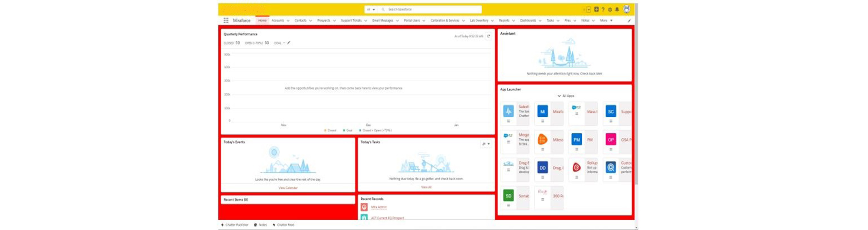The image size is (868, 230).
Task: Launch the Drag & Drop cloud app icon
Action: coord(508,164)
